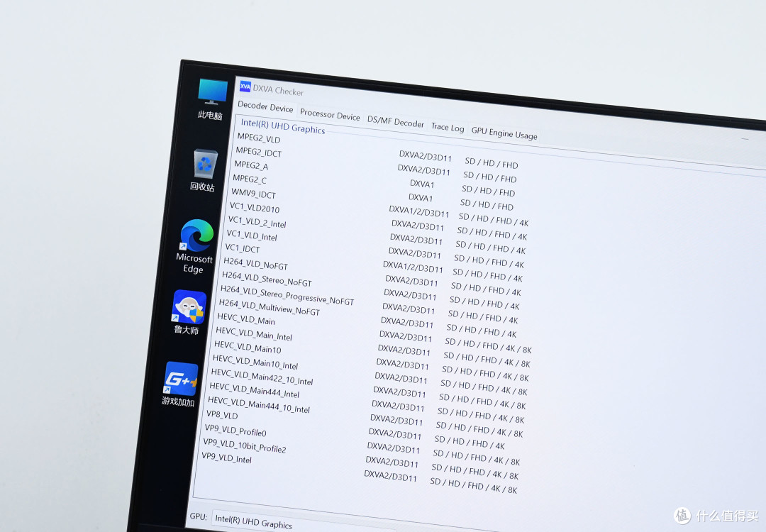Click the DXVA Checker title bar icon
This screenshot has height=532, width=766.
pos(245,87)
